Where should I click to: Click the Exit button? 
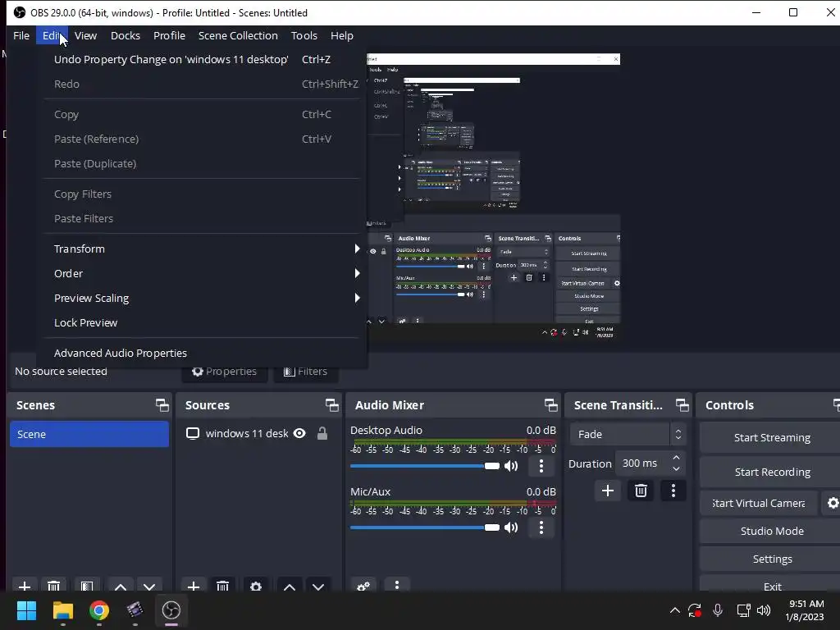click(x=771, y=584)
